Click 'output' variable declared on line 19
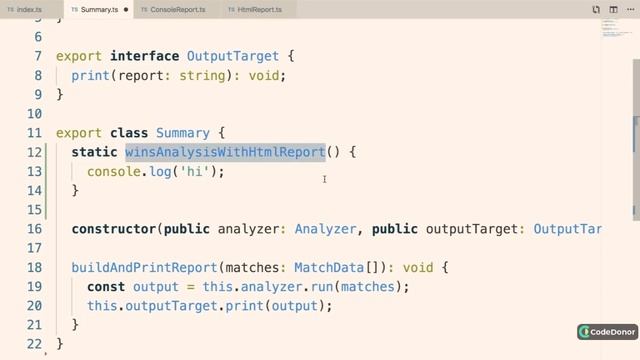640x360 pixels. coord(156,287)
